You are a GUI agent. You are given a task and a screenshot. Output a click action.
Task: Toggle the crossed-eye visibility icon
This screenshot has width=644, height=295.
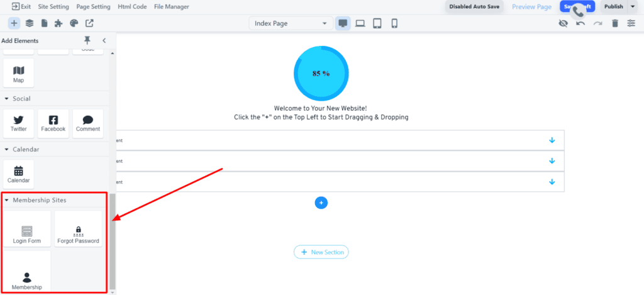[x=563, y=23]
